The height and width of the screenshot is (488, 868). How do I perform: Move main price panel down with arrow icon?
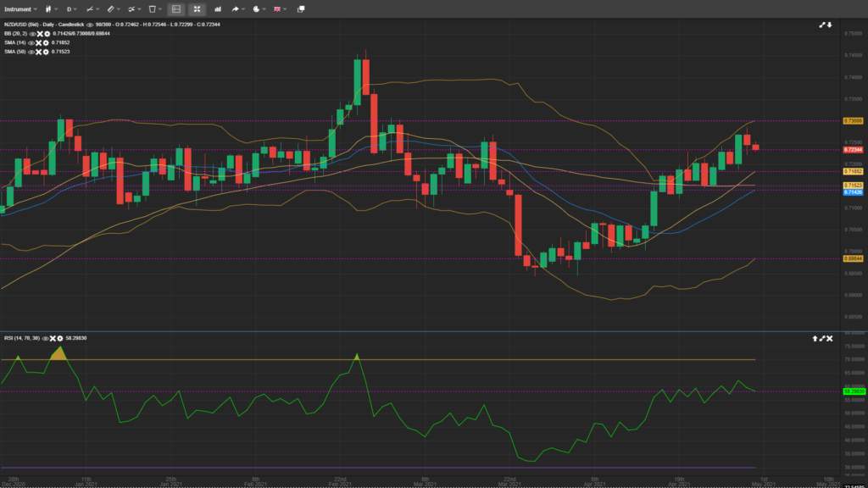point(829,25)
